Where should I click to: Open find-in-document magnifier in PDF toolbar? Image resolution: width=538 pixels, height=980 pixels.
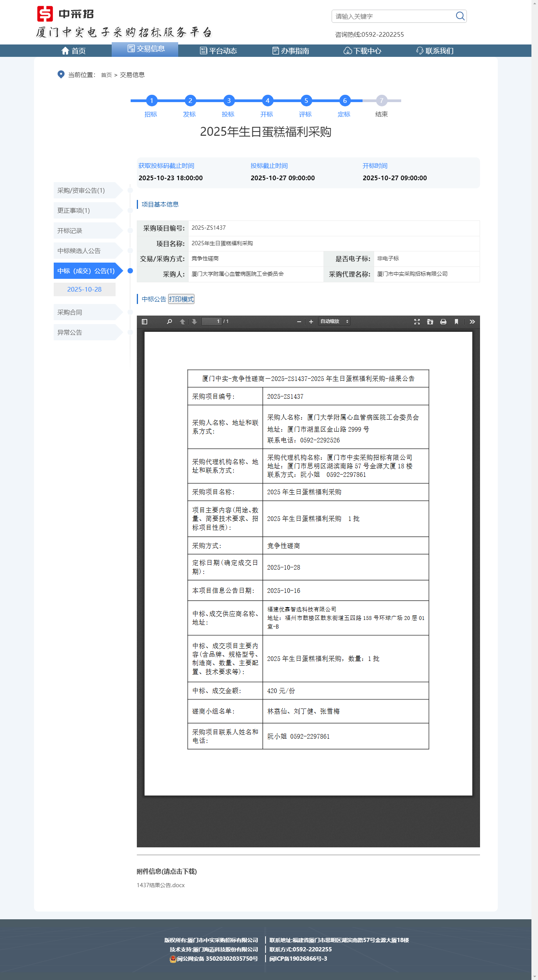pos(169,321)
